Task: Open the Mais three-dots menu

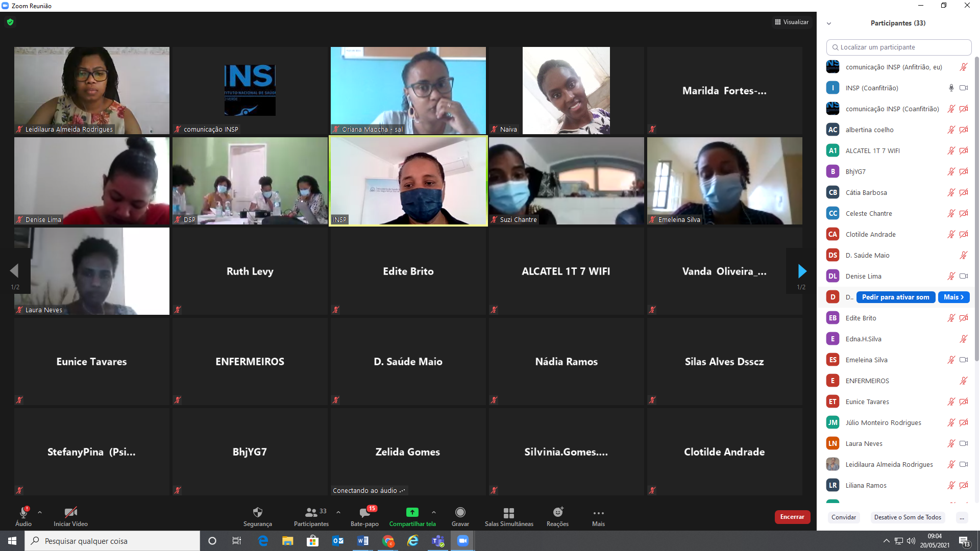Action: (x=598, y=513)
